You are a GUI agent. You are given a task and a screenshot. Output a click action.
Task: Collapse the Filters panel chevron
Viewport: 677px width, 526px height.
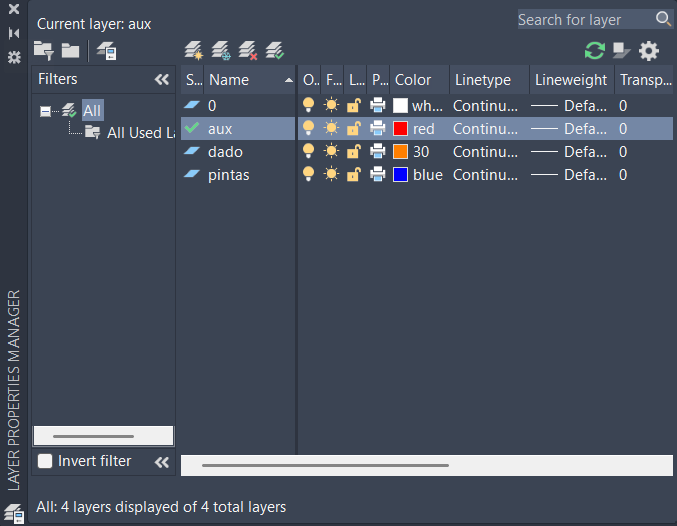[161, 80]
